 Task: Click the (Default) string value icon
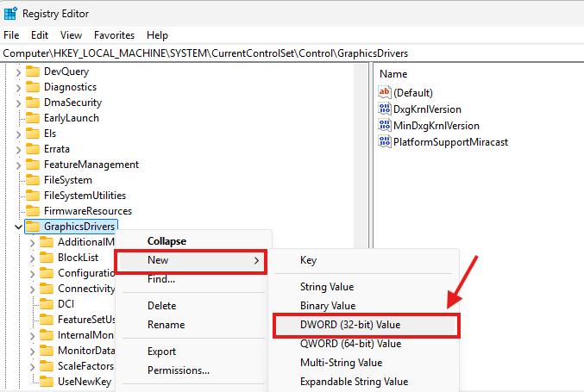coord(385,92)
